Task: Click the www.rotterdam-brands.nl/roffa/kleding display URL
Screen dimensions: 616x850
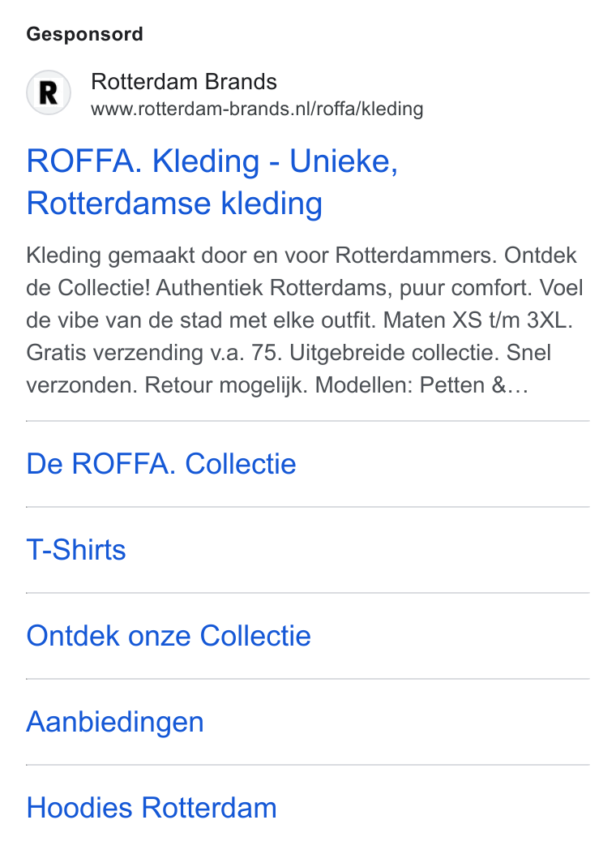Action: coord(257,109)
